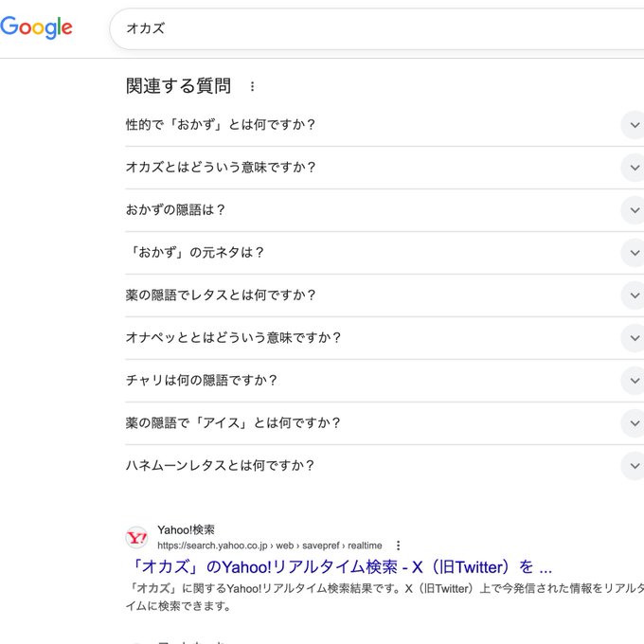The height and width of the screenshot is (644, 644).
Task: Expand the question ハネムーンレタスとは何ですか？
Action: (x=220, y=466)
